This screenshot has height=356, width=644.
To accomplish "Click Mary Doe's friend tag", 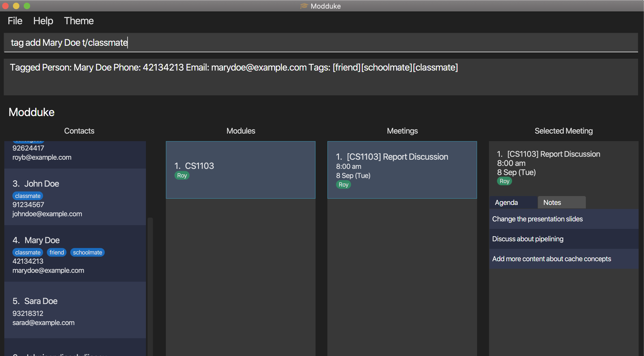I will pyautogui.click(x=57, y=253).
